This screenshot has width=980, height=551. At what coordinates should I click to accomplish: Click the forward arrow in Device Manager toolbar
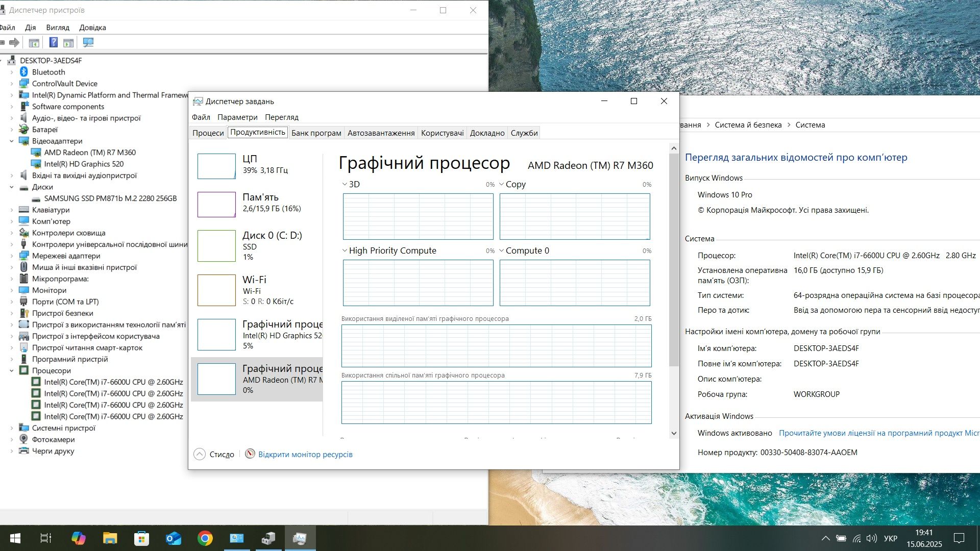point(14,43)
